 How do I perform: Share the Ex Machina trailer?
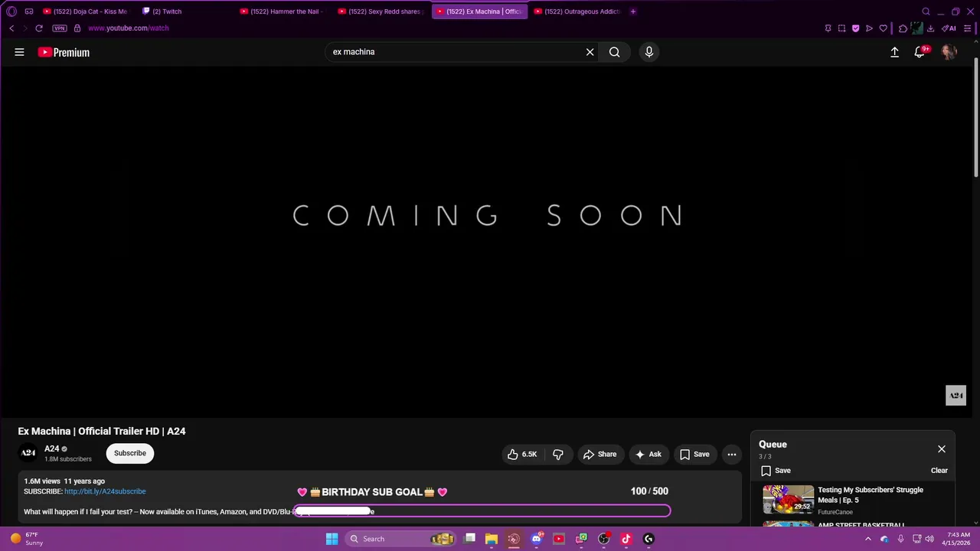pos(599,454)
